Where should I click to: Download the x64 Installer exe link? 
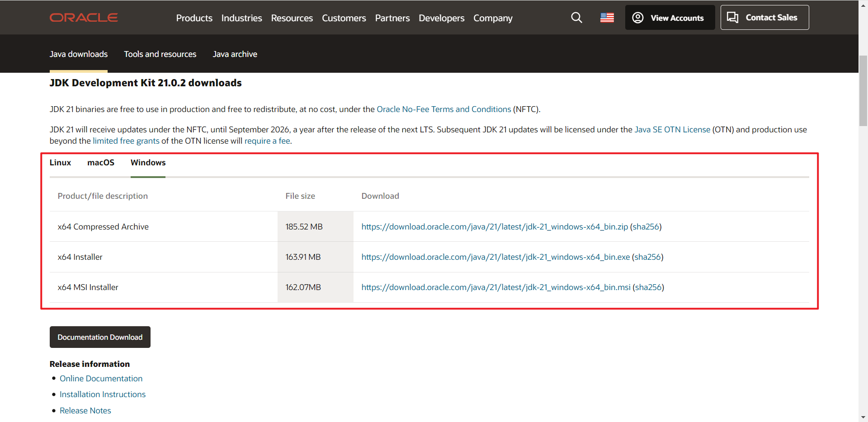[495, 257]
